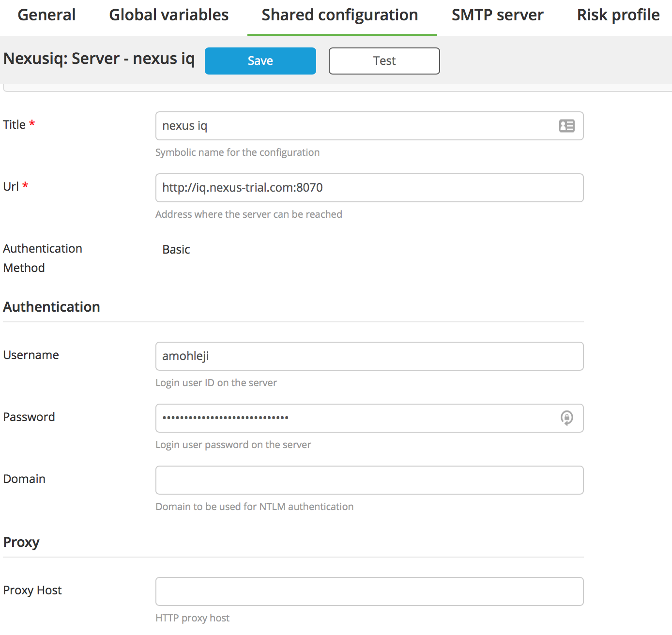Click 'Domain to be used for NTLM authentication' text
This screenshot has height=635, width=672.
point(254,507)
